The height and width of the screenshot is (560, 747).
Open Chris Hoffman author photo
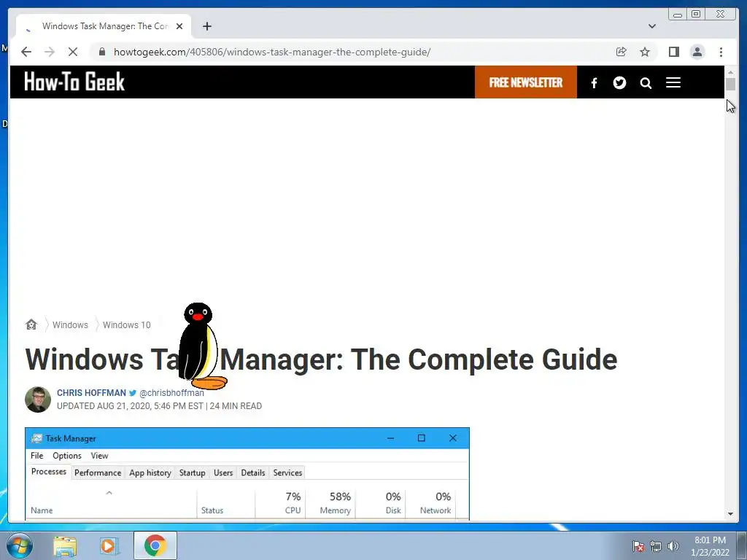pyautogui.click(x=38, y=399)
